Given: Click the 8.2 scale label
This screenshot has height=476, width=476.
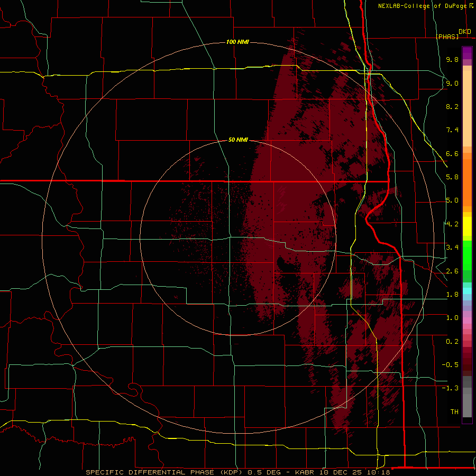Looking at the screenshot, I should tap(452, 106).
